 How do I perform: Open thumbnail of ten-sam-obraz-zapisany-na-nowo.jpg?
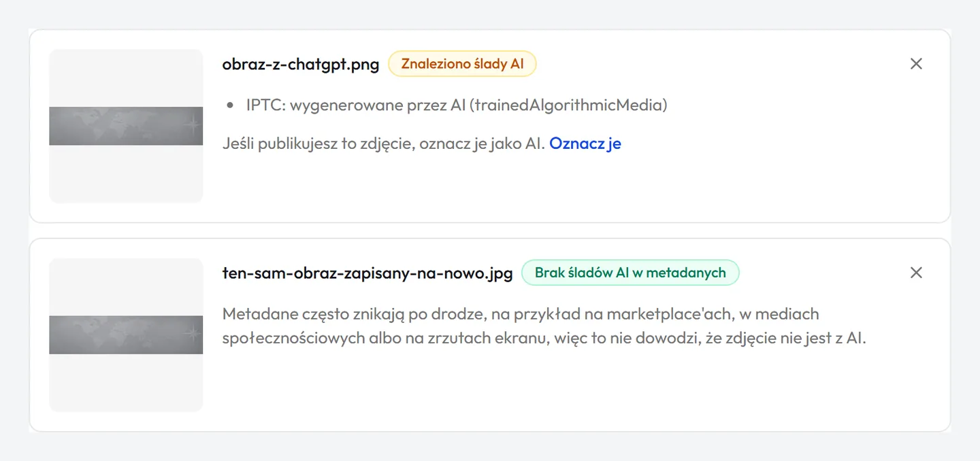tap(126, 335)
